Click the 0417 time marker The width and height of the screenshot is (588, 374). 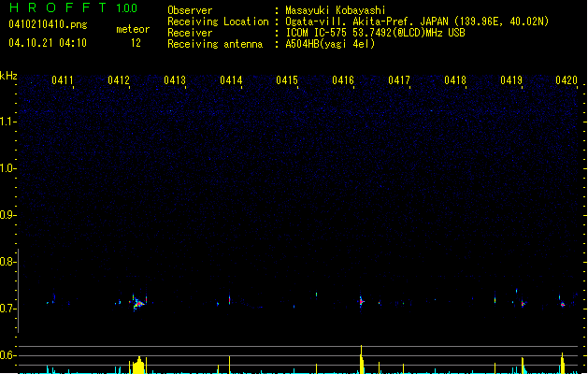click(x=399, y=80)
